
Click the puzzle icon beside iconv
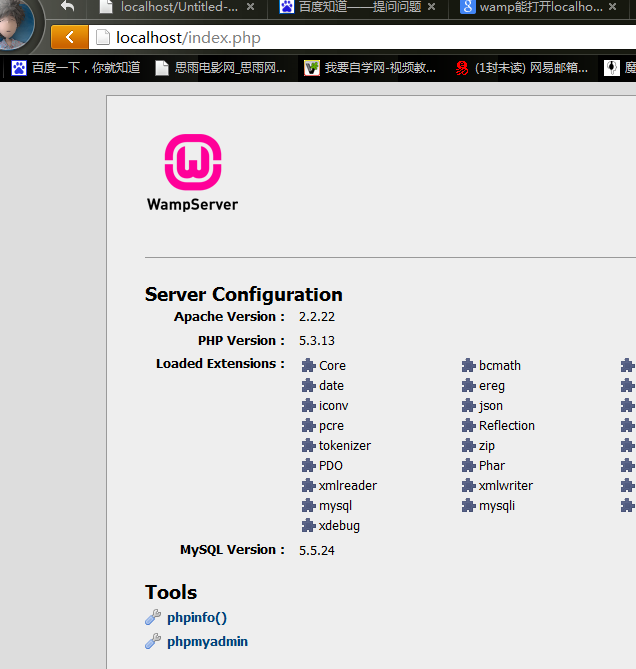[x=308, y=405]
